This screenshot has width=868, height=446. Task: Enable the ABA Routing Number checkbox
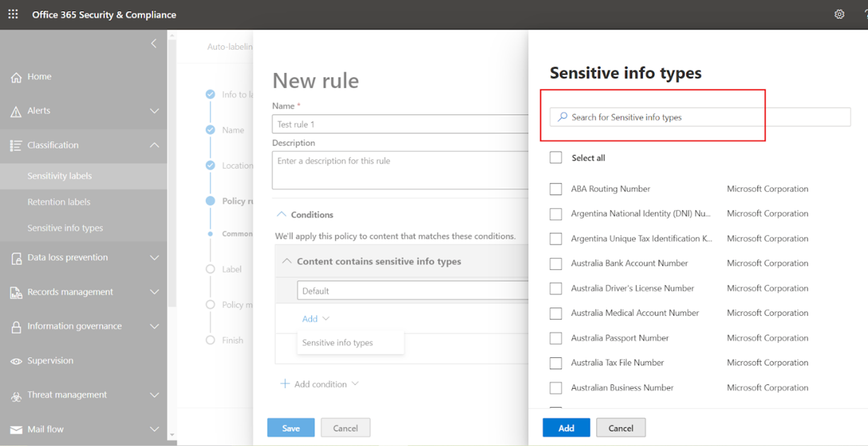click(x=556, y=189)
